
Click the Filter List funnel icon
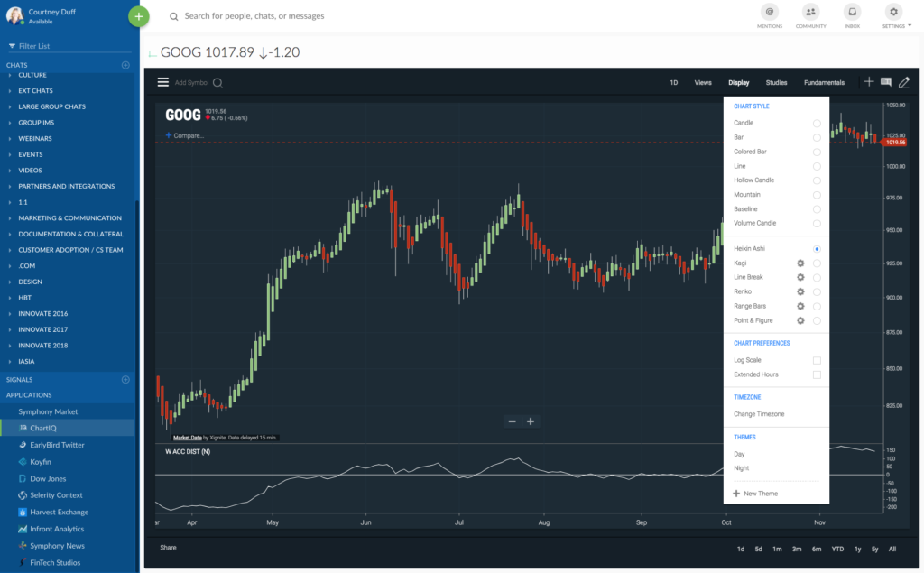click(x=11, y=46)
